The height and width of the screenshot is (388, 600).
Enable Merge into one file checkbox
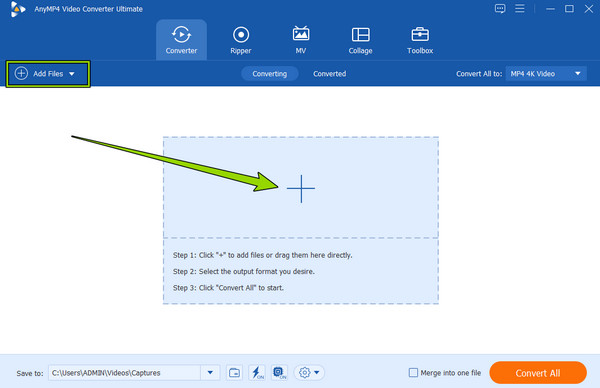[x=413, y=373]
